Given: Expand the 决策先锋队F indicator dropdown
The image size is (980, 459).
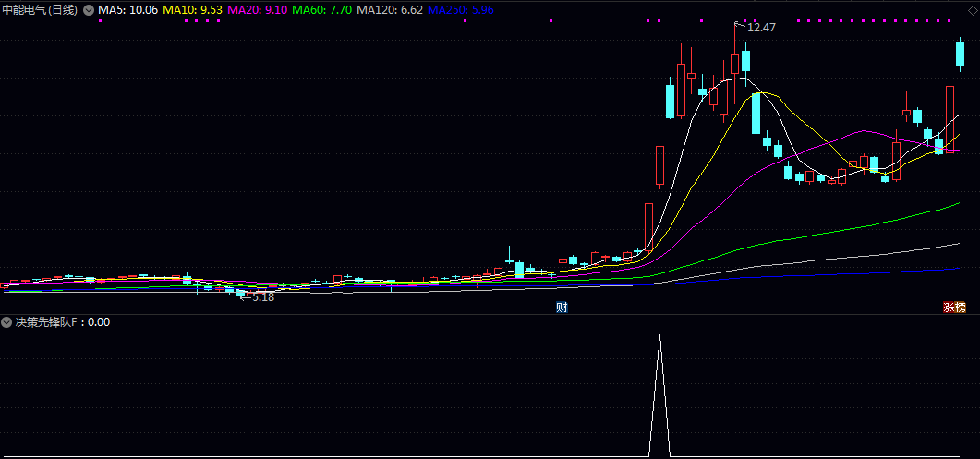Looking at the screenshot, I should click(x=6, y=322).
